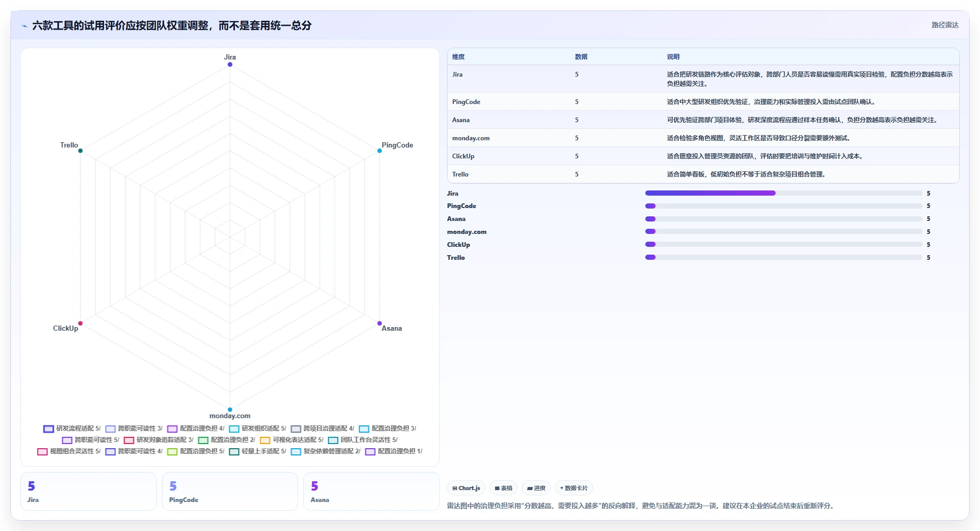Click the ClickUp progress bar

[783, 244]
